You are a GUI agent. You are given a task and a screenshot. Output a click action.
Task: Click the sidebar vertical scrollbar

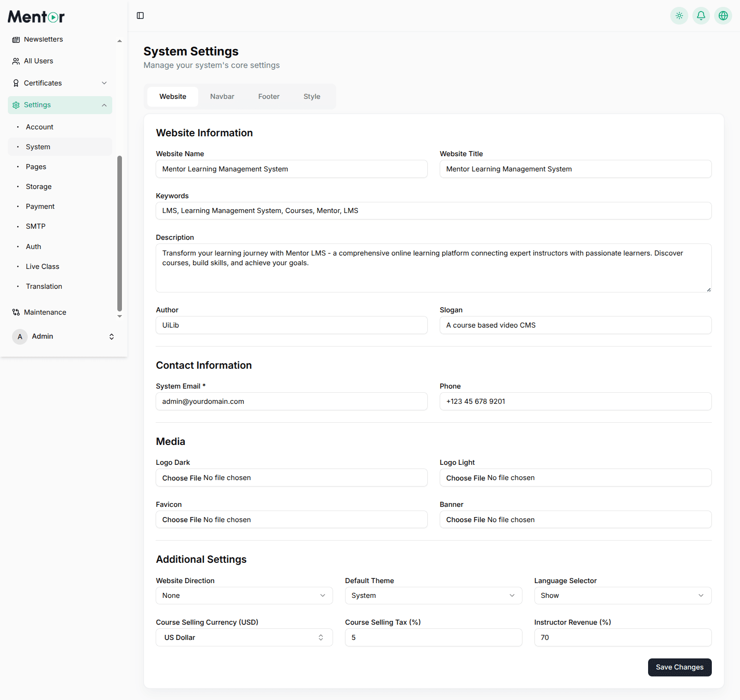coord(120,233)
